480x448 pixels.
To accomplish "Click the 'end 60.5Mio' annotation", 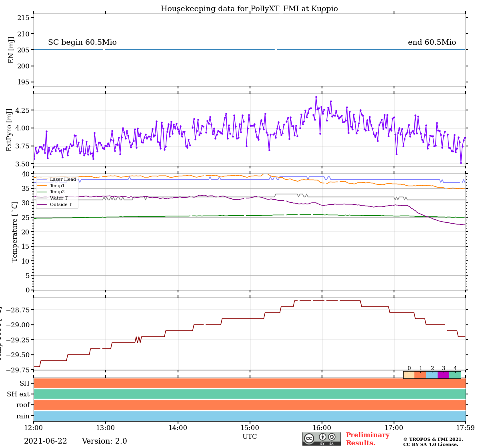I will 432,42.
